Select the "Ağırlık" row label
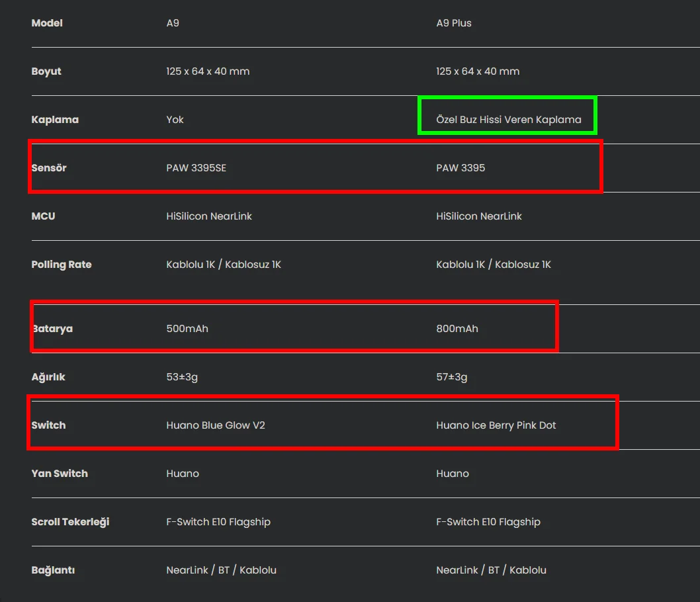 48,377
